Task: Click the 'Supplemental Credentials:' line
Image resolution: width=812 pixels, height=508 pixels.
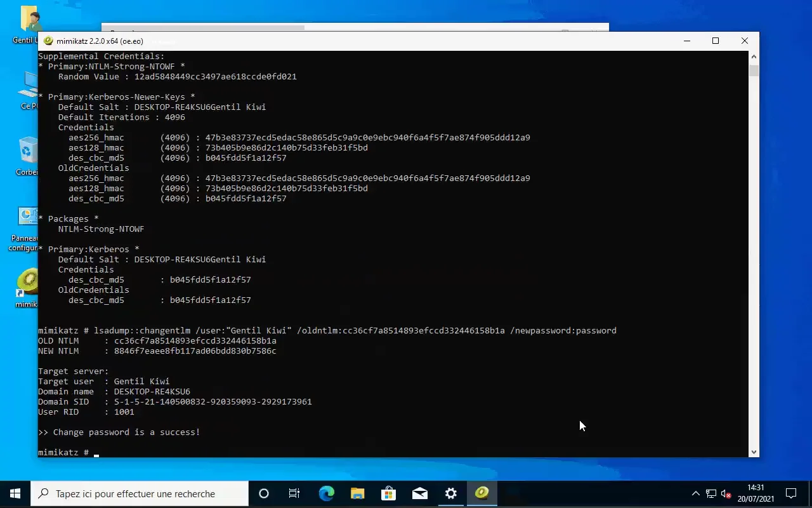Action: [x=101, y=57]
